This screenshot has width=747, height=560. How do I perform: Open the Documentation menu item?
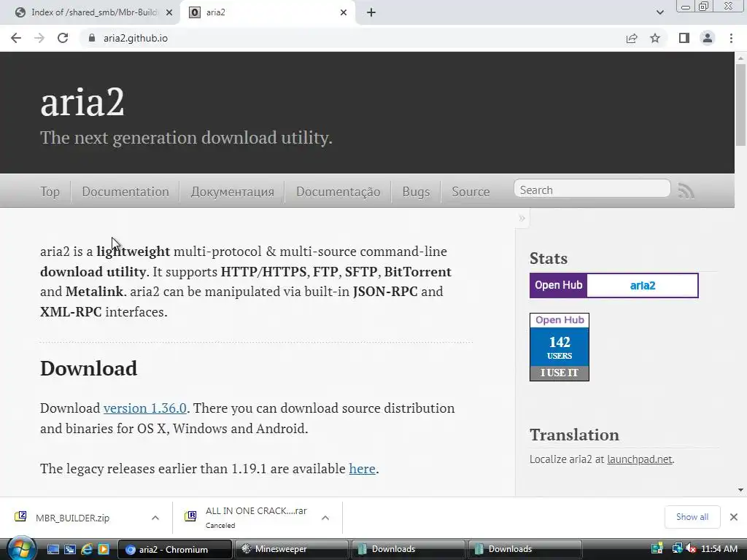tap(125, 192)
